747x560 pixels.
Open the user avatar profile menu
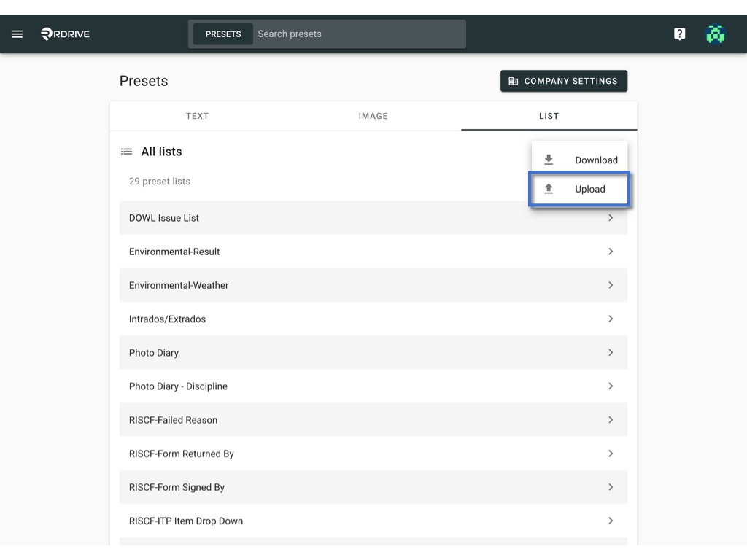(x=715, y=34)
